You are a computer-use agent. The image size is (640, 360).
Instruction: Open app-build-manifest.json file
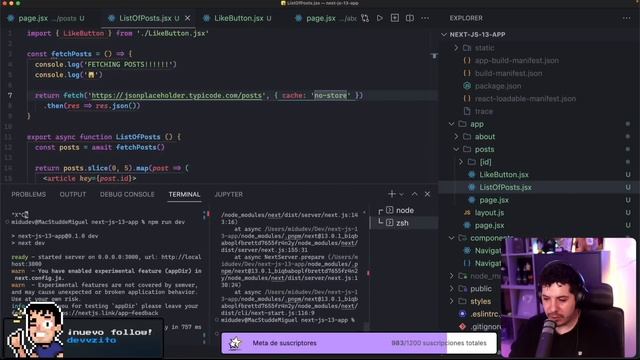[516, 60]
